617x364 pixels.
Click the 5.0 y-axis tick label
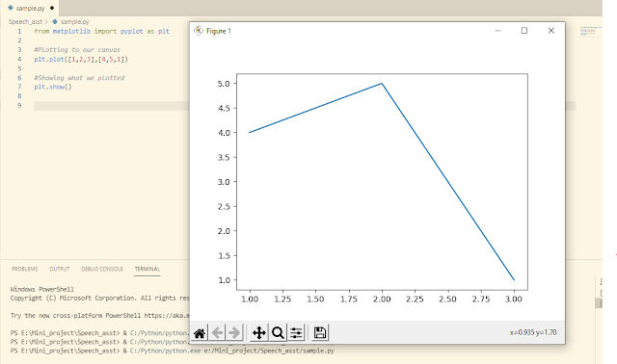click(x=223, y=84)
